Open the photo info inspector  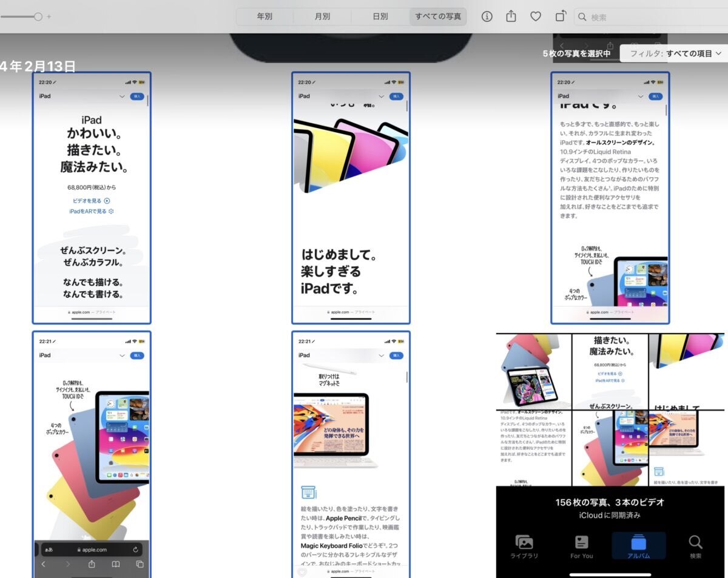point(487,17)
